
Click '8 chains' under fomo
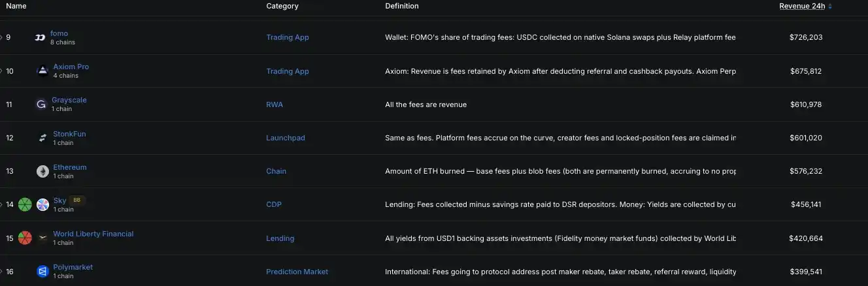pyautogui.click(x=63, y=42)
